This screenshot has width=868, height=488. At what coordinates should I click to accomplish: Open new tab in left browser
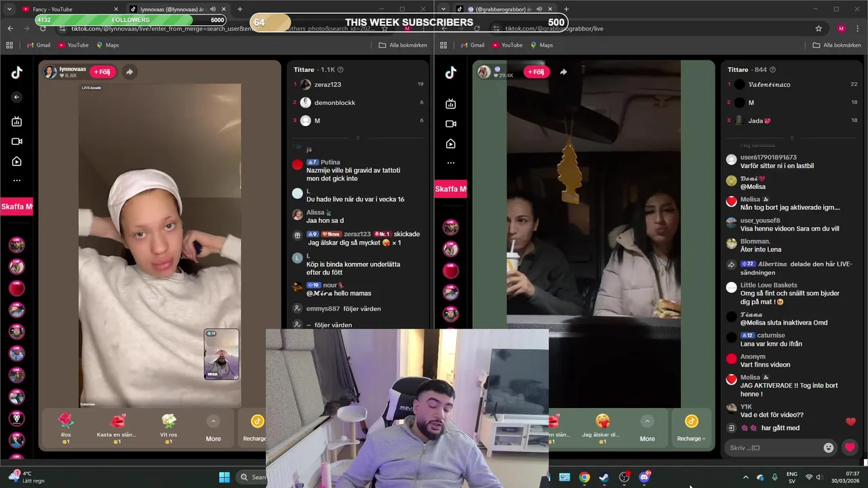pos(239,9)
